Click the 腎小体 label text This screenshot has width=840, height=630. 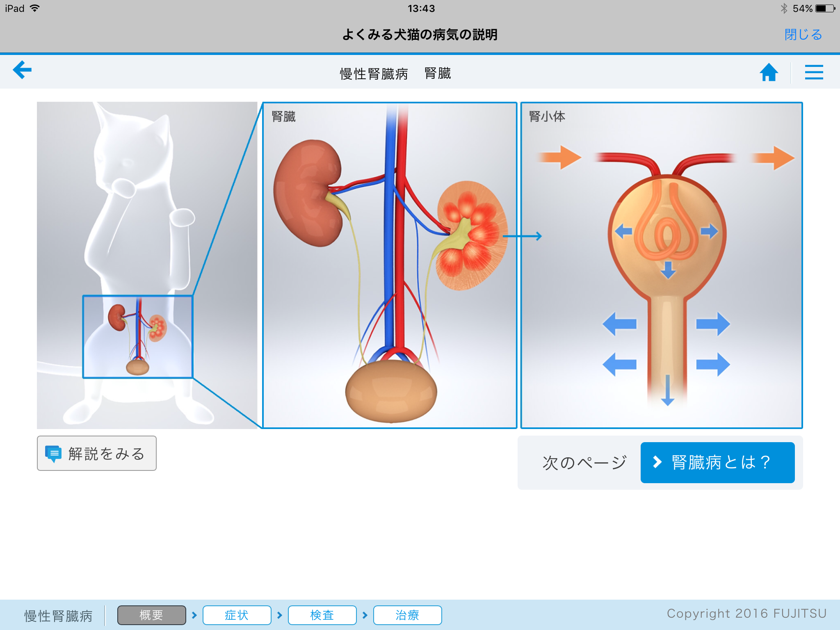pyautogui.click(x=547, y=116)
